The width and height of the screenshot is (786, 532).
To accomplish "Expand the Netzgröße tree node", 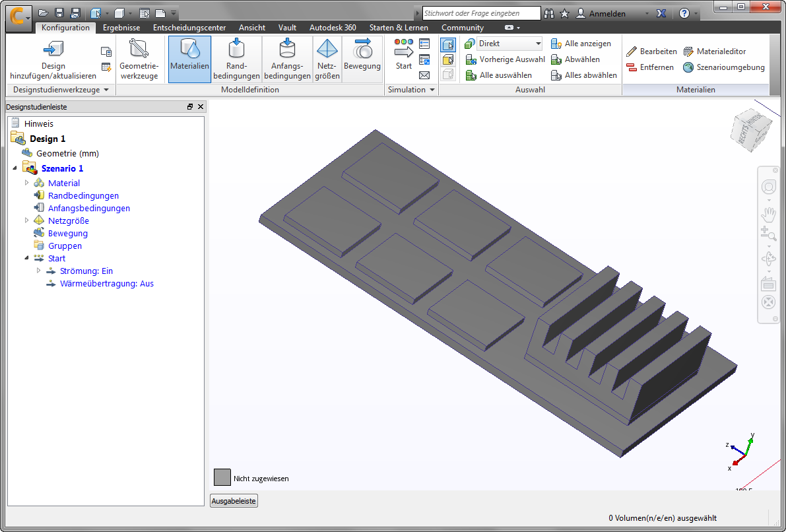I will (26, 220).
